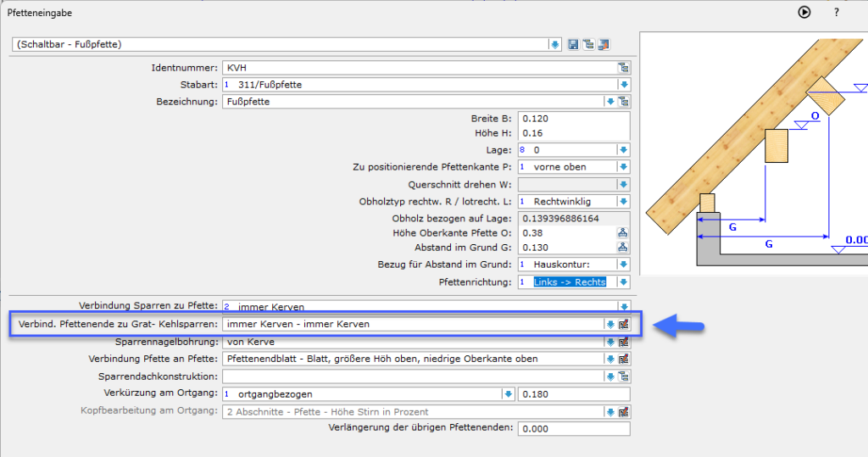Click the Verlängerung der übrigen Pfettenenden field
868x457 pixels.
(574, 428)
